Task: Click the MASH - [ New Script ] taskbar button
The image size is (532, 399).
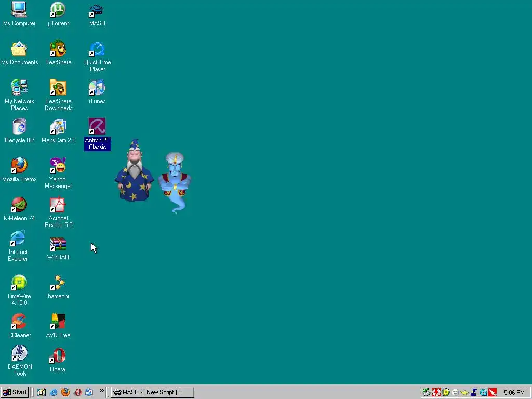Action: (153, 392)
